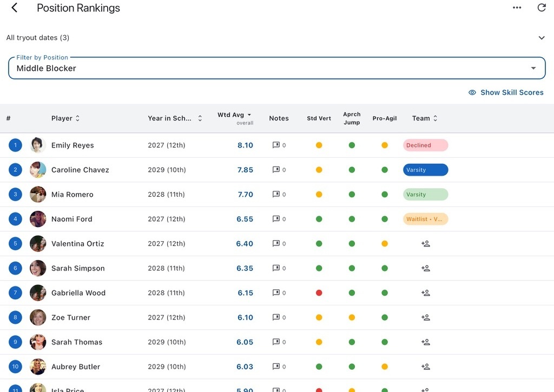Open notes for Gabriella Wood
This screenshot has height=392, width=554.
pyautogui.click(x=279, y=293)
